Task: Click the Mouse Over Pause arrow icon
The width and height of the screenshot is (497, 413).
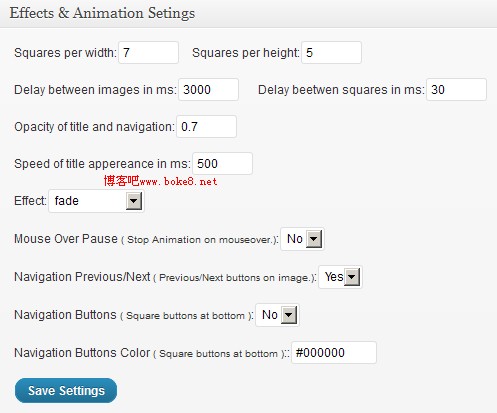Action: click(x=314, y=239)
